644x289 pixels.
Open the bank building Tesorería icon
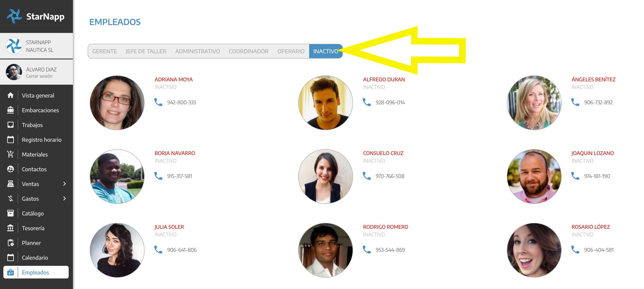pos(11,228)
